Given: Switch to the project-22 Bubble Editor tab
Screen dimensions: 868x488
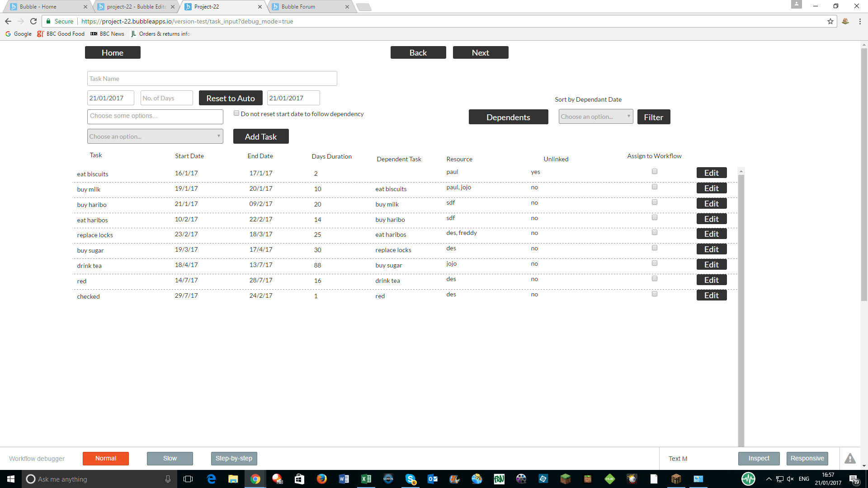Looking at the screenshot, I should click(137, 7).
